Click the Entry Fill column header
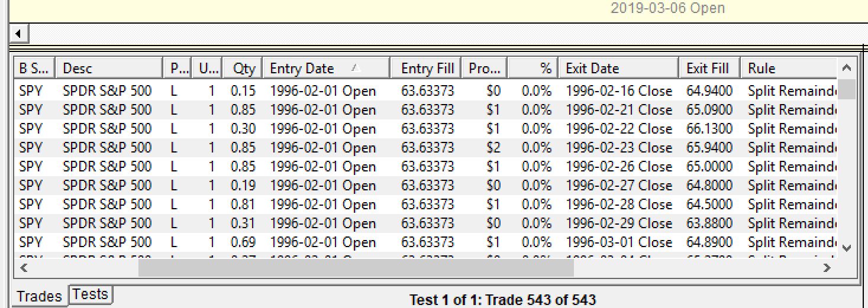868x308 pixels. click(426, 69)
